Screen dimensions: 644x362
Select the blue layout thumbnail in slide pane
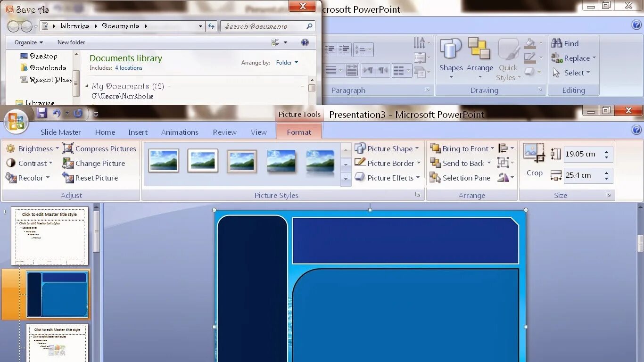pos(58,294)
